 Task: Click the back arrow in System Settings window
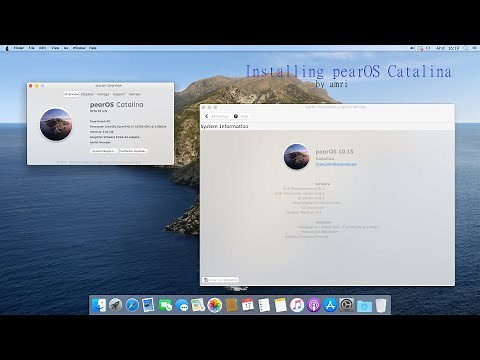click(x=206, y=116)
